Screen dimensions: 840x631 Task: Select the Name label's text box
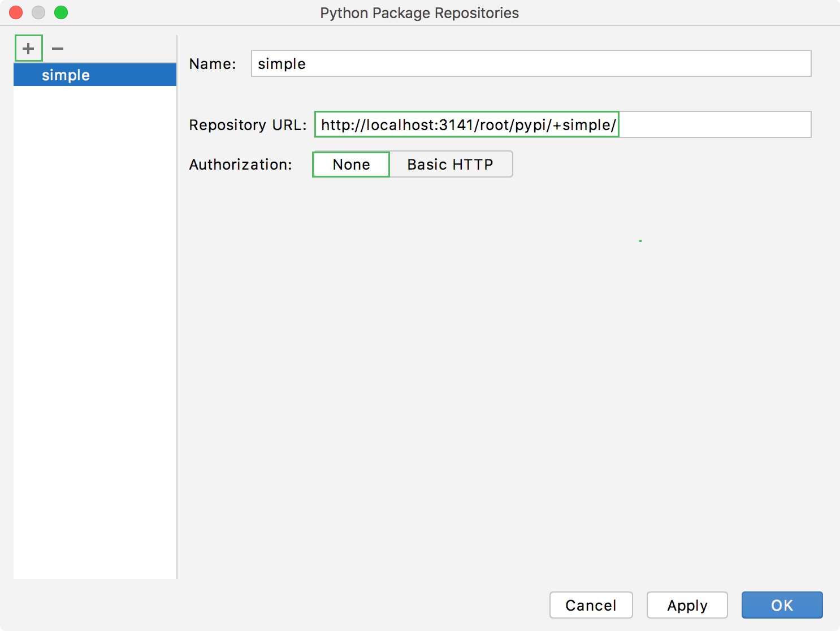point(530,63)
